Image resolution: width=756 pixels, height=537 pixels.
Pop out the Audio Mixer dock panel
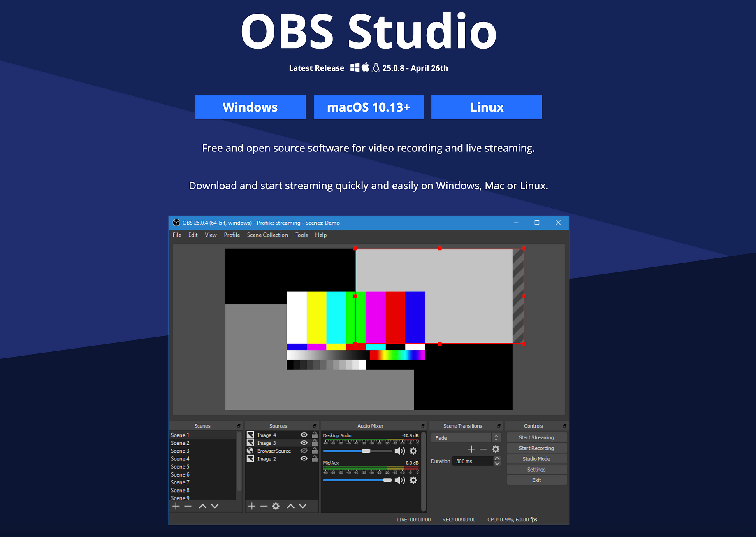click(423, 426)
